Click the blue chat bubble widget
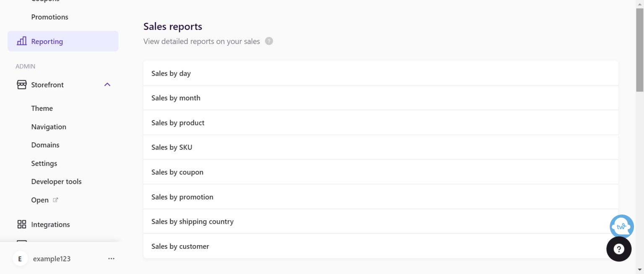This screenshot has width=644, height=274. (621, 227)
